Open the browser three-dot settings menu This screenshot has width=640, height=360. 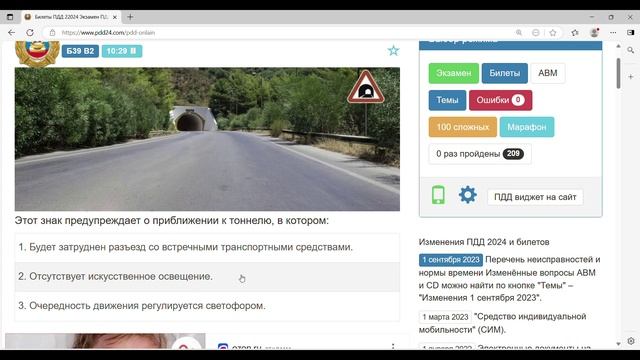point(613,33)
